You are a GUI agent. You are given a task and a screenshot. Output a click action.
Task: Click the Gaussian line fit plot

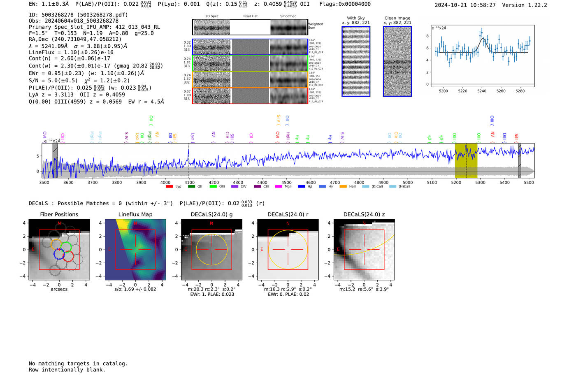pos(483,56)
